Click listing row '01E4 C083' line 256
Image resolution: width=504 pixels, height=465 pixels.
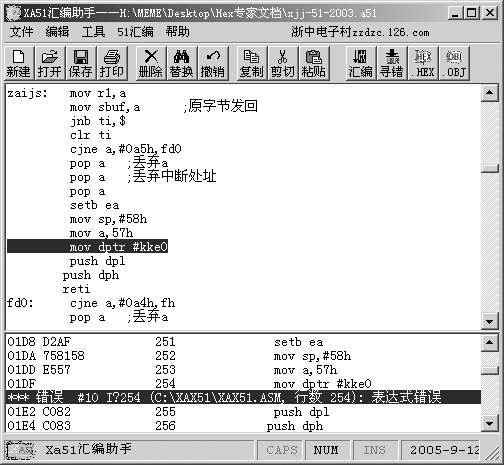[243, 426]
